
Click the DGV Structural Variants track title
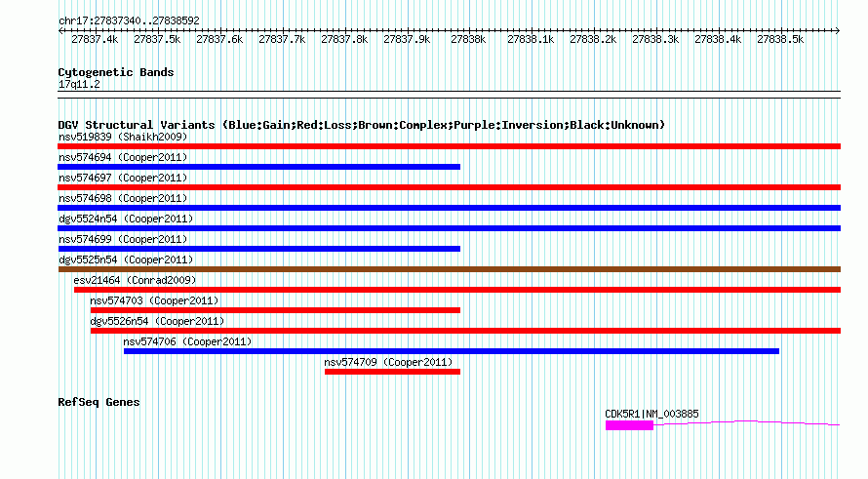361,125
